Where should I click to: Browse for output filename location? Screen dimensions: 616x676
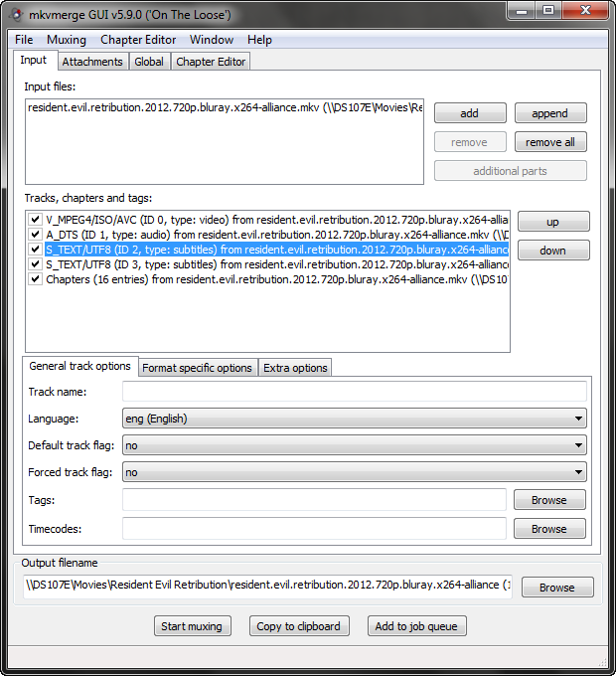[557, 588]
